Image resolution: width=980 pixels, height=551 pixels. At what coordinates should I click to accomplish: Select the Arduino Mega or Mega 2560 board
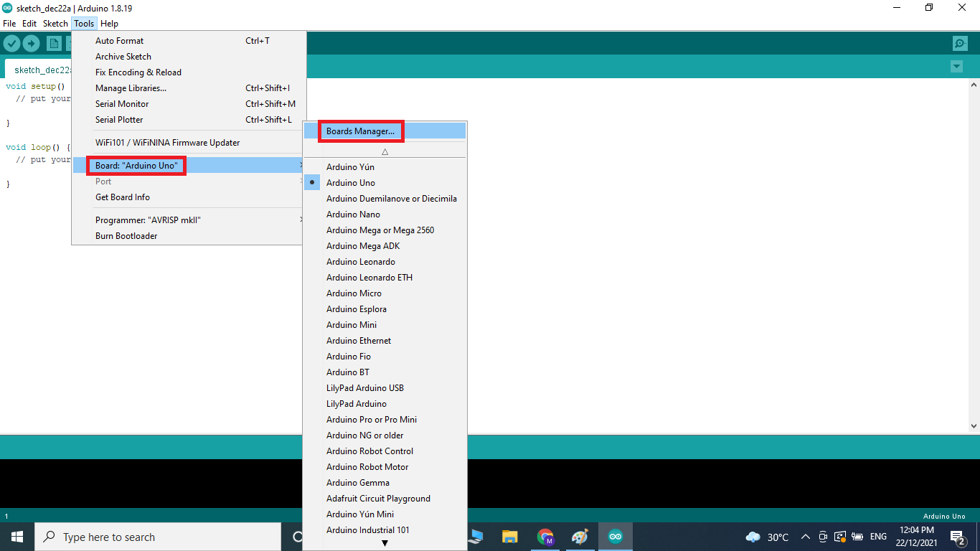click(x=380, y=230)
